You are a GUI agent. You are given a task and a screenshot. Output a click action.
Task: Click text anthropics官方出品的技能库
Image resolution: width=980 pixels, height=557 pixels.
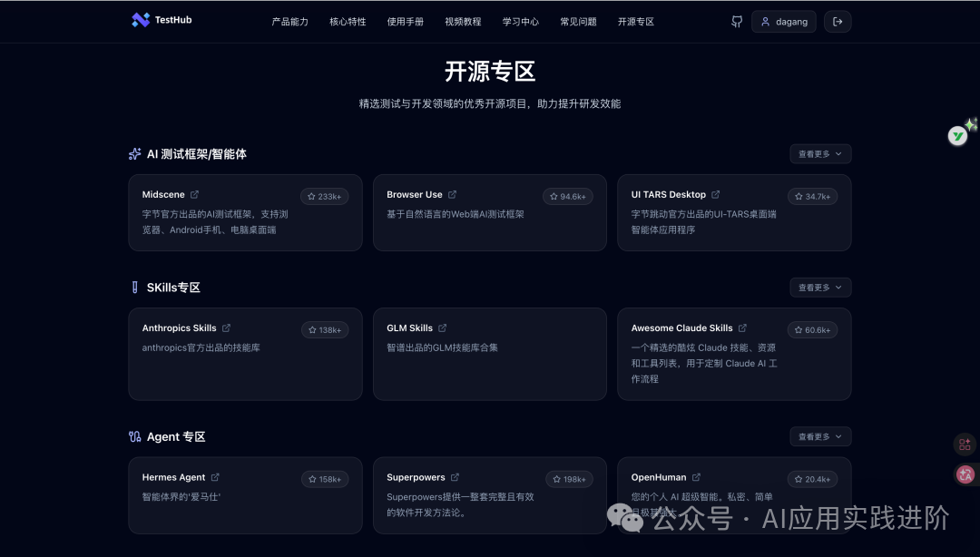tap(201, 347)
